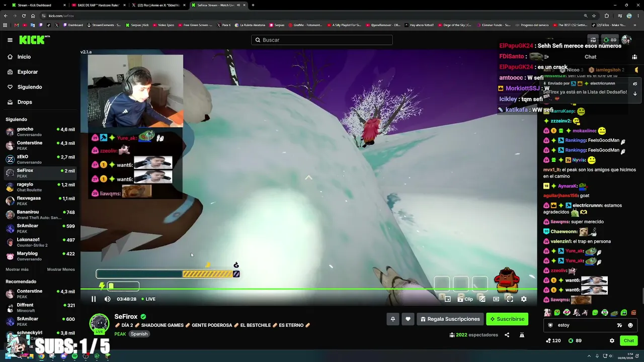The width and height of the screenshot is (644, 362).
Task: Mute the stream volume
Action: point(107,299)
